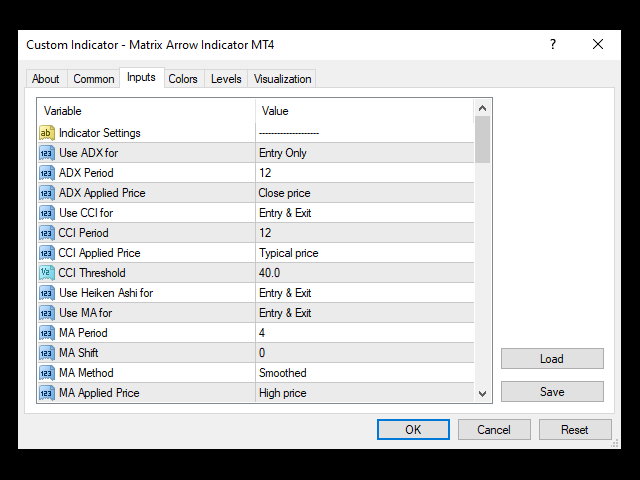
Task: Select the CCI Threshold value 40.0
Action: pos(269,273)
